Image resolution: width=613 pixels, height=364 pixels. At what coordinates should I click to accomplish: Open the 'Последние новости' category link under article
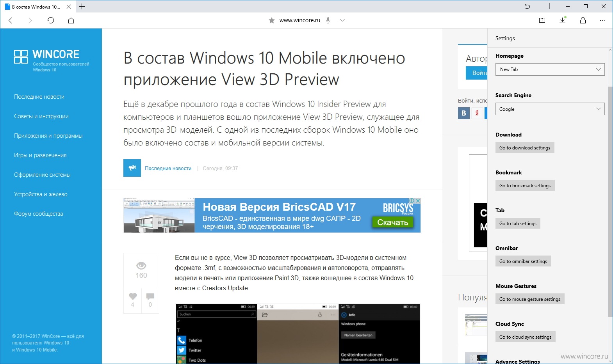168,169
